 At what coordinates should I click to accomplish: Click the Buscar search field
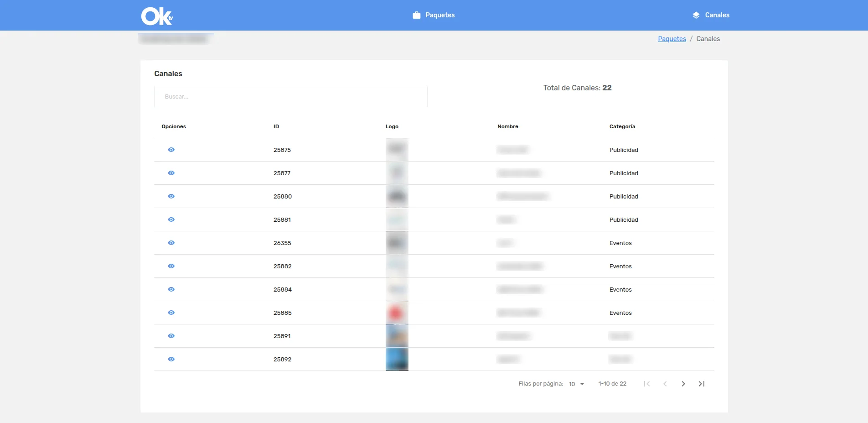point(291,96)
